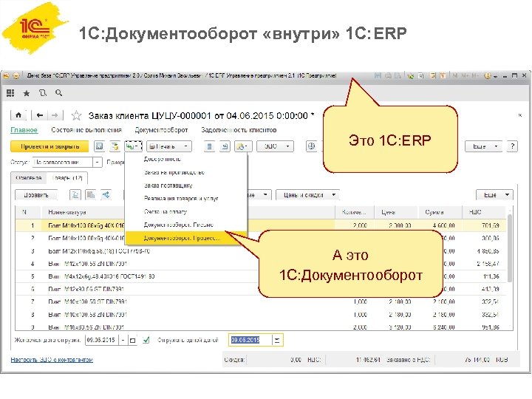Click Провести и закрыть button
The image size is (532, 399).
tap(50, 146)
